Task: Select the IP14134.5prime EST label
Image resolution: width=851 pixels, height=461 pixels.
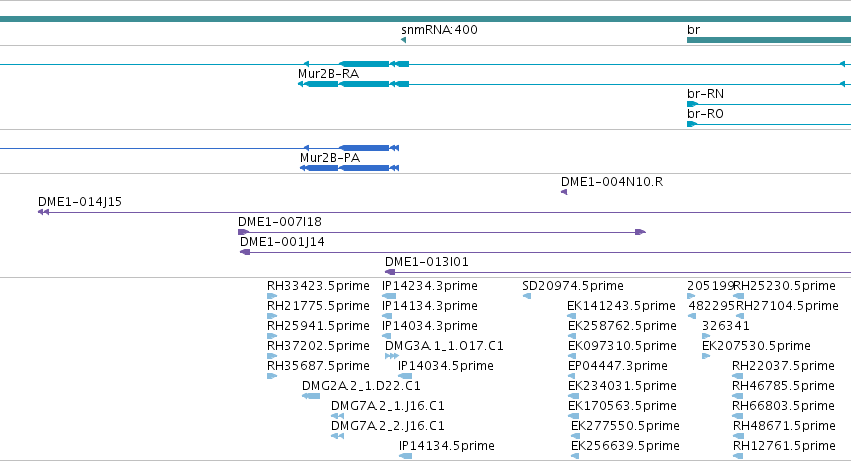Action: [x=447, y=446]
